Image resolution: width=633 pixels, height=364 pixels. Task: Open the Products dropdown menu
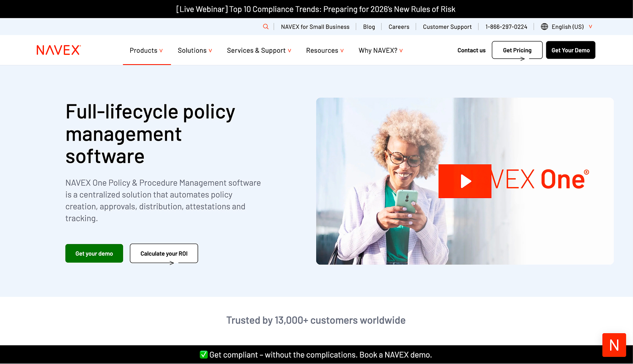147,50
